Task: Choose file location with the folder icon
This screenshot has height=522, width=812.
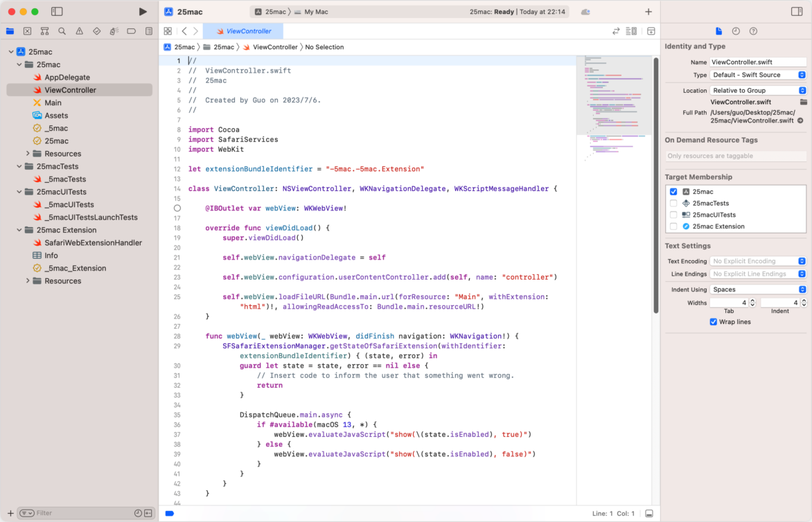Action: click(803, 102)
